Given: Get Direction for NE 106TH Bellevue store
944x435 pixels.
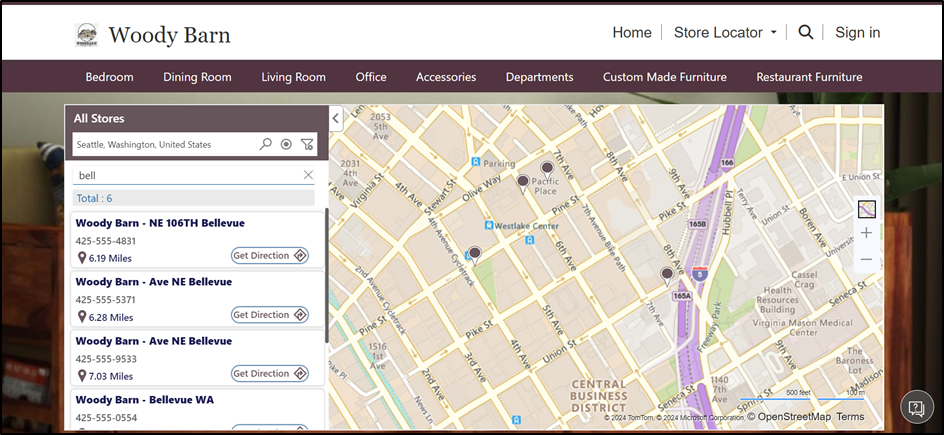Looking at the screenshot, I should pyautogui.click(x=270, y=256).
